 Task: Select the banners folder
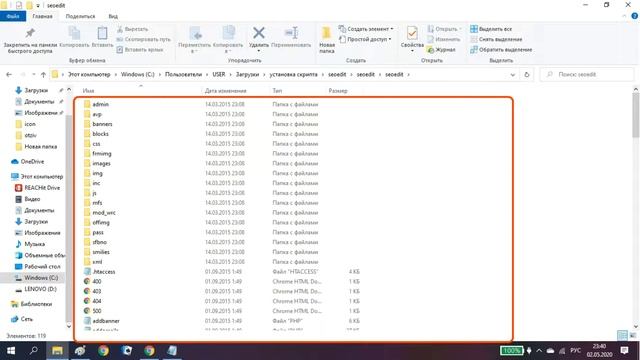[102, 124]
